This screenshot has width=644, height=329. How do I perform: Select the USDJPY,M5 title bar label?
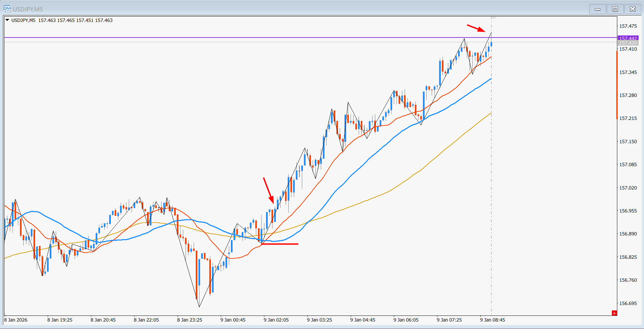(28, 9)
